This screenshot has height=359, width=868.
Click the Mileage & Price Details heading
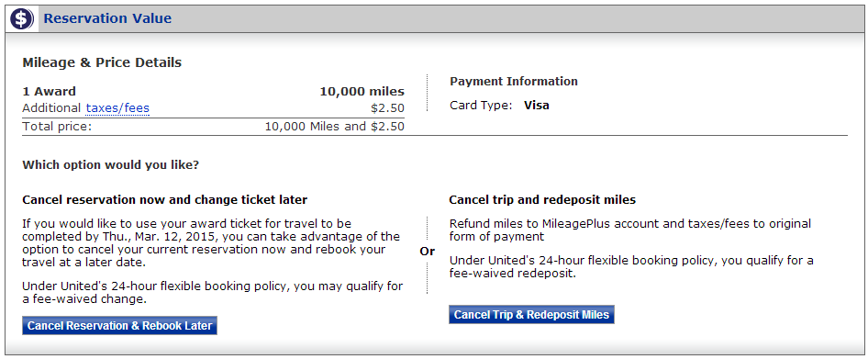(x=102, y=62)
